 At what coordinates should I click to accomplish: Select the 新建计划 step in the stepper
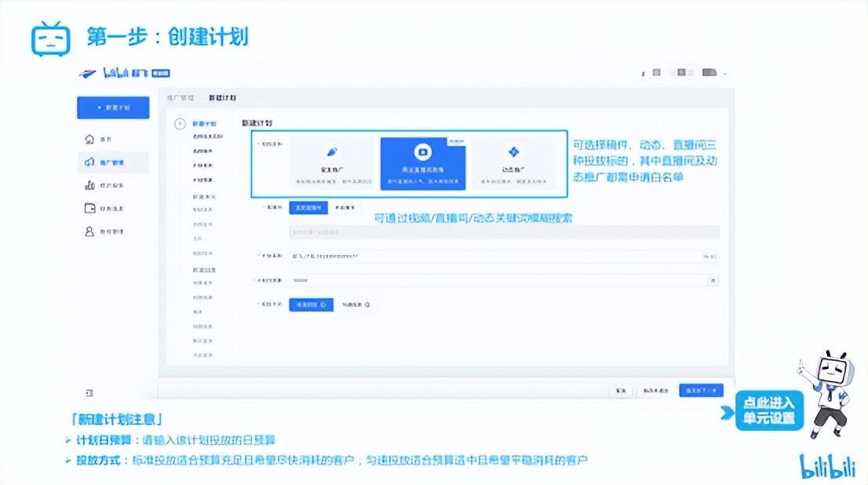205,123
